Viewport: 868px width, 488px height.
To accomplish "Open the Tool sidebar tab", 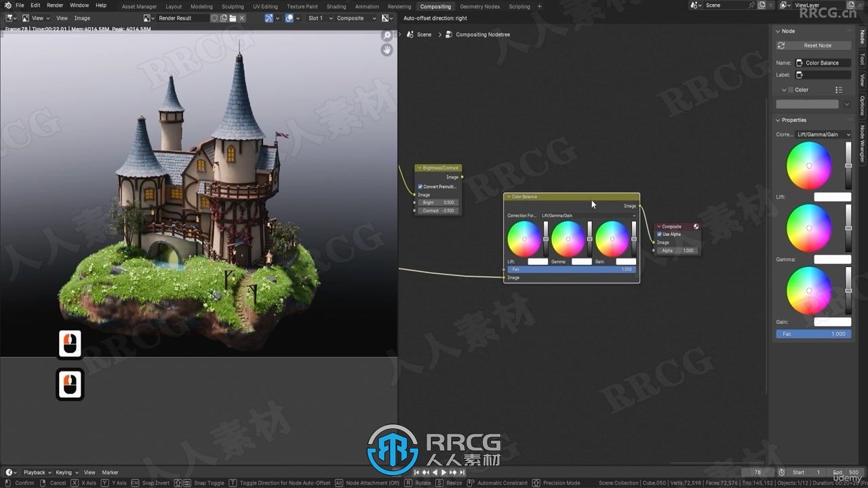I will (x=863, y=59).
